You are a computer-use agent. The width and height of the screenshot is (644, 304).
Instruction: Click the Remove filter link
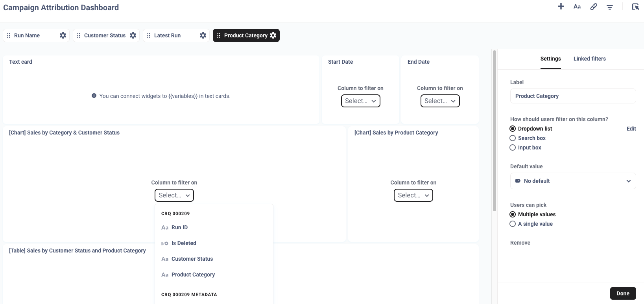pyautogui.click(x=520, y=243)
